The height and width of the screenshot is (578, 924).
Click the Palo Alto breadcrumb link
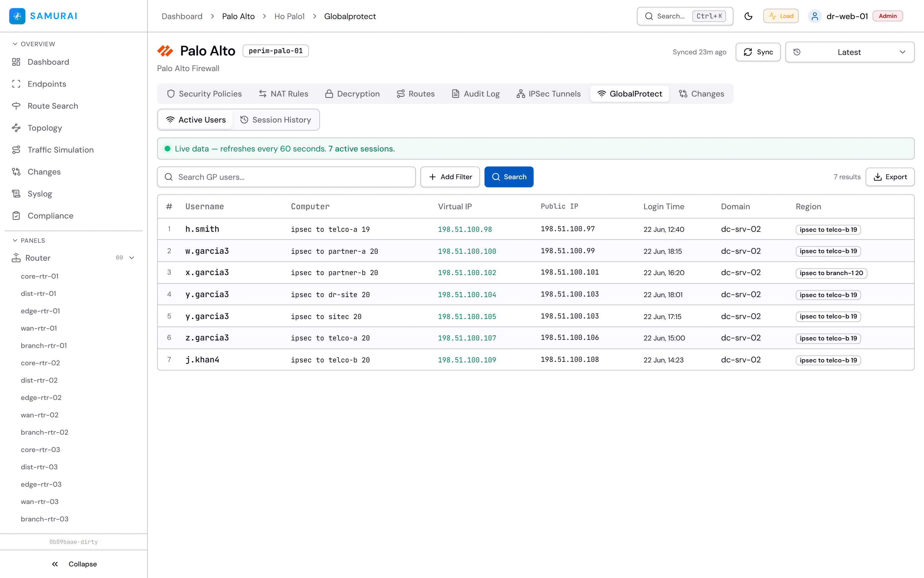click(x=238, y=16)
